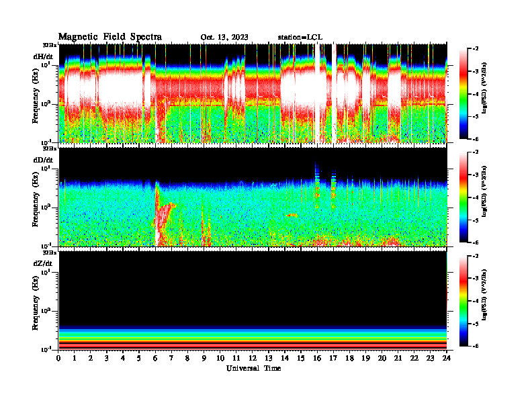The image size is (532, 411).
Task: Click the dH/dt spectrogram color bar
Action: 463,93
